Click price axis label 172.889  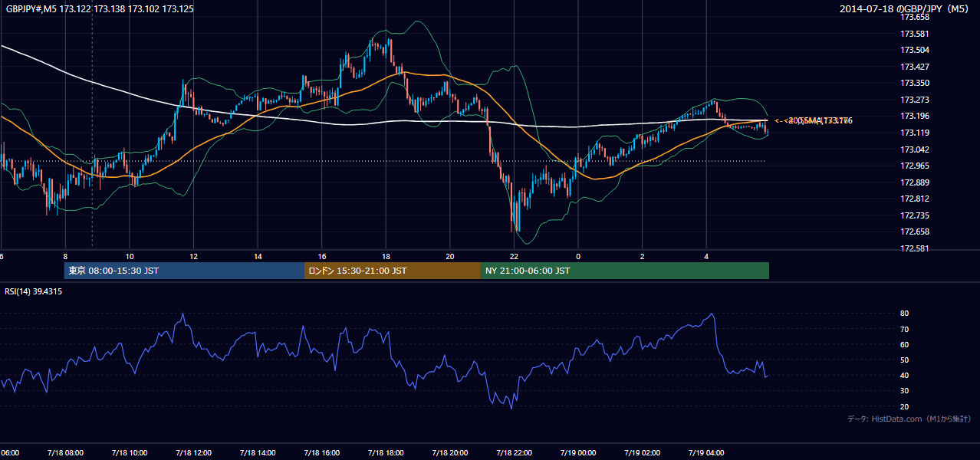pos(914,182)
